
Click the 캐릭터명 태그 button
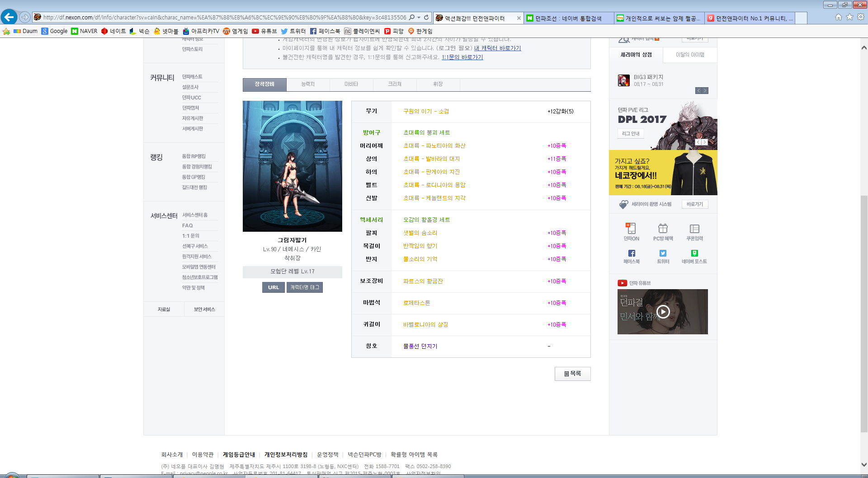pyautogui.click(x=305, y=287)
